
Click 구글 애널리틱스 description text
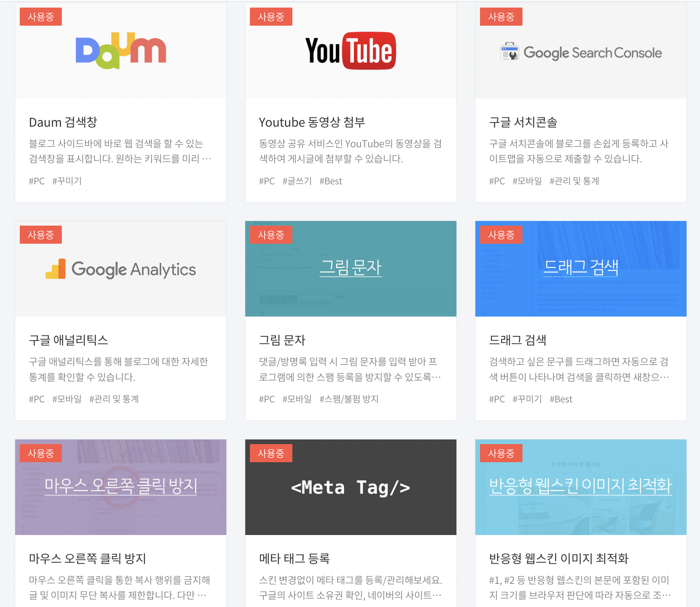click(x=118, y=369)
